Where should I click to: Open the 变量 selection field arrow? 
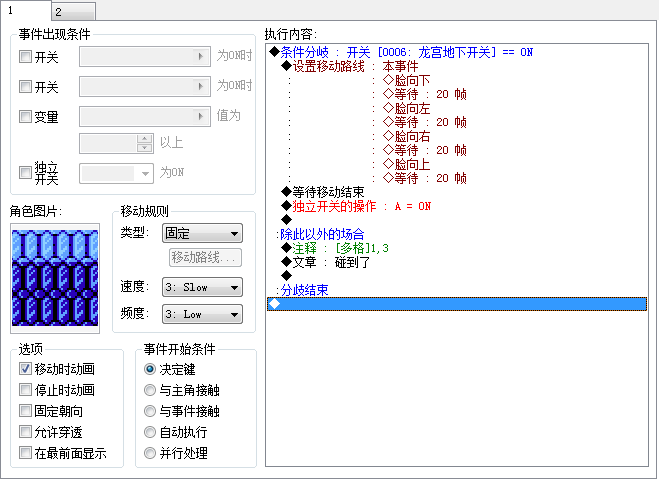[x=200, y=116]
